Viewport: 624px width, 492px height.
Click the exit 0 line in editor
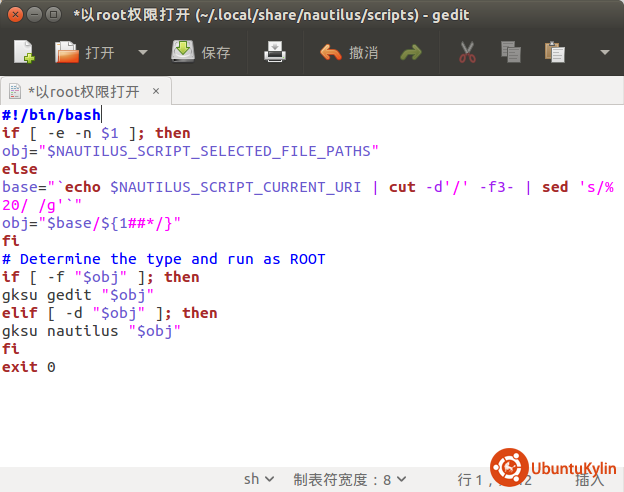[28, 367]
